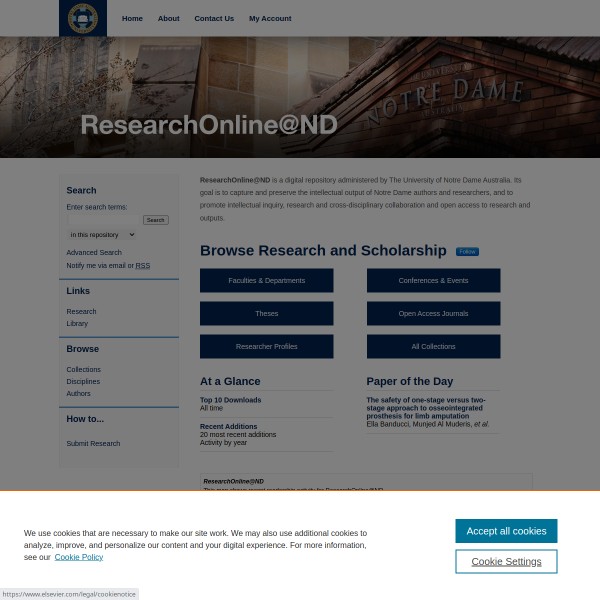Open Conferences & Events
Screen dimensions: 600x600
point(433,281)
